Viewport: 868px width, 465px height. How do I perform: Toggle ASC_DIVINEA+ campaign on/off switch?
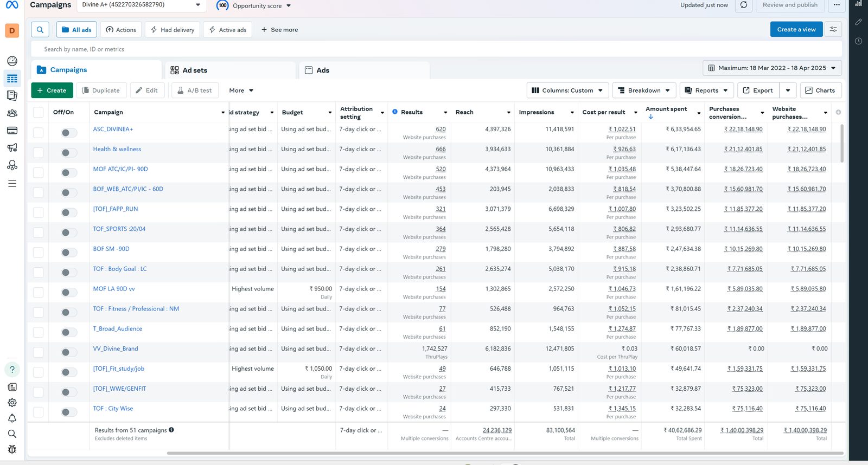69,133
